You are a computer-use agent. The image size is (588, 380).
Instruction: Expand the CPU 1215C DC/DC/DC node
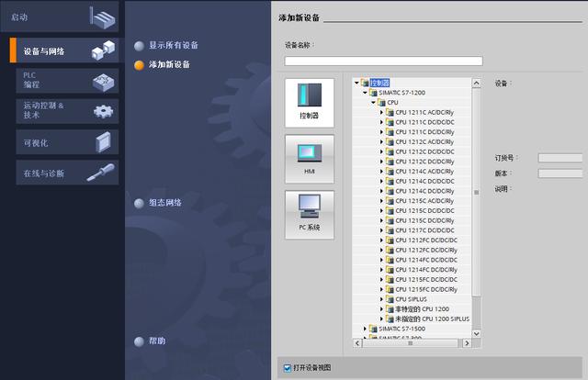(x=381, y=210)
